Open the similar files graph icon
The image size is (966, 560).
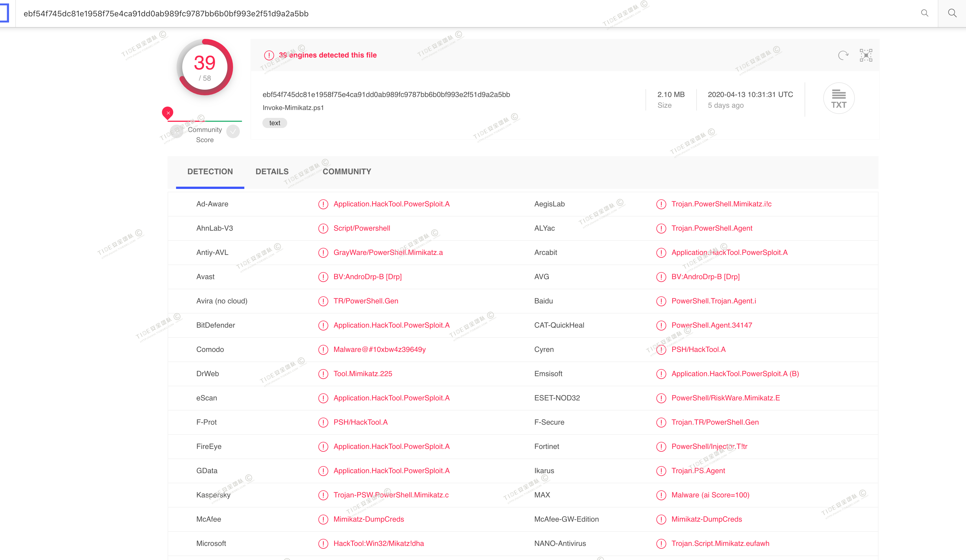tap(866, 56)
